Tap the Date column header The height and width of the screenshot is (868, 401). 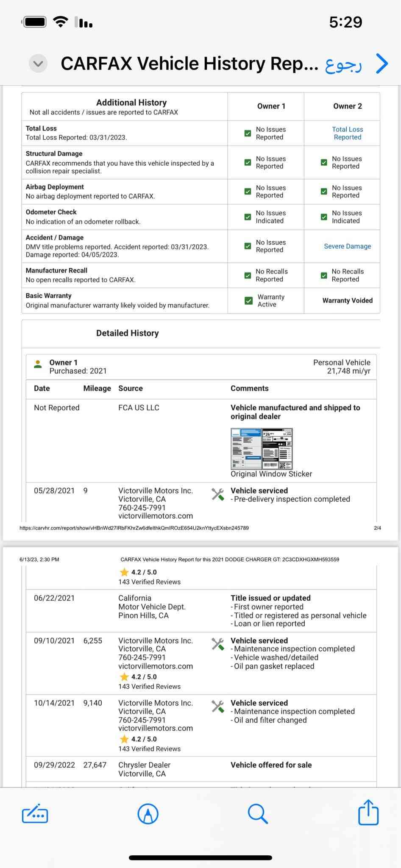click(x=42, y=388)
